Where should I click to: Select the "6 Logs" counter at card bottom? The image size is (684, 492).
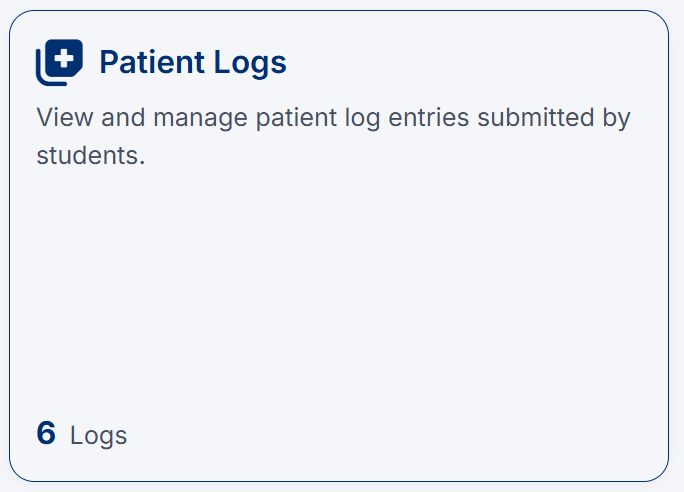82,434
